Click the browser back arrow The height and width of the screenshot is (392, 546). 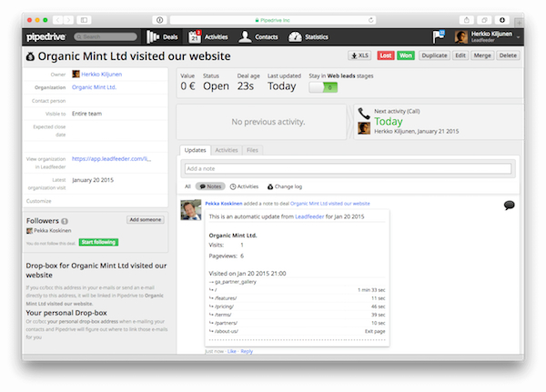[x=58, y=20]
